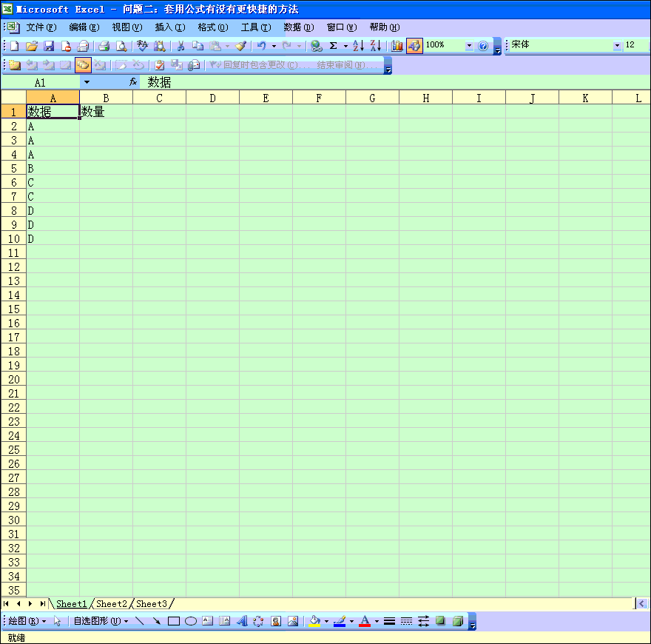Sort ascending with the A-Z icon
This screenshot has width=651, height=644.
tap(358, 46)
